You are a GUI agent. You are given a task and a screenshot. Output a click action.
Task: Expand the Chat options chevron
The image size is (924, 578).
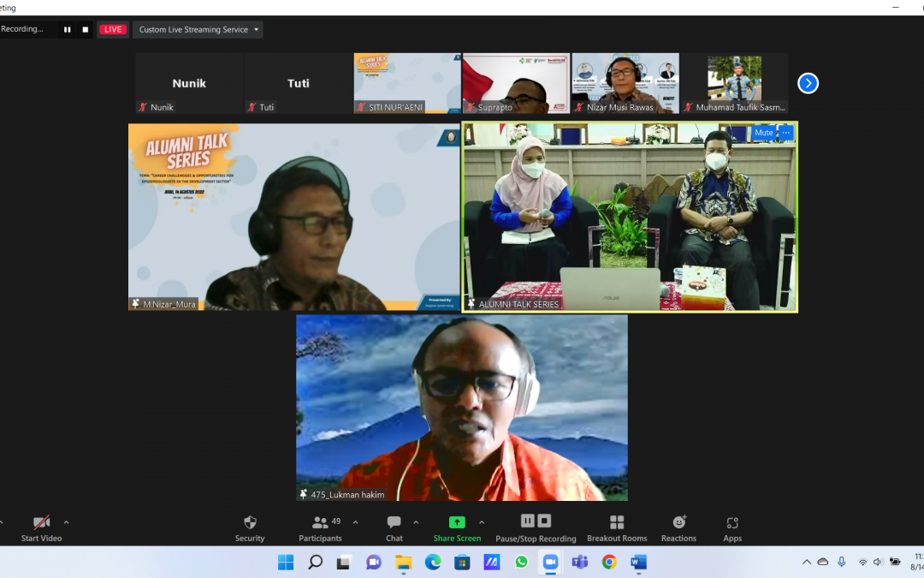coord(414,523)
